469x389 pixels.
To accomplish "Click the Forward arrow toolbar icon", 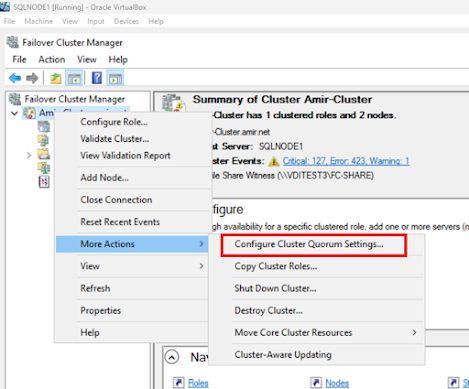I will [x=32, y=78].
